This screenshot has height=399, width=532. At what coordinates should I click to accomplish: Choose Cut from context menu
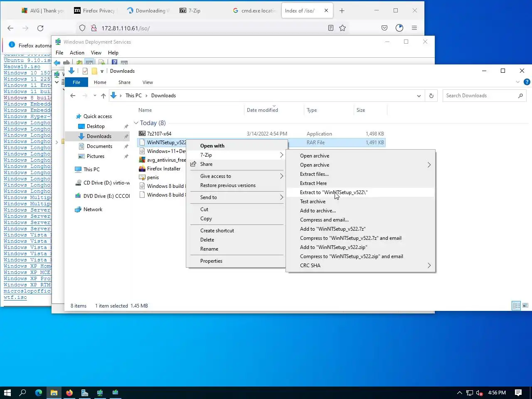tap(204, 209)
